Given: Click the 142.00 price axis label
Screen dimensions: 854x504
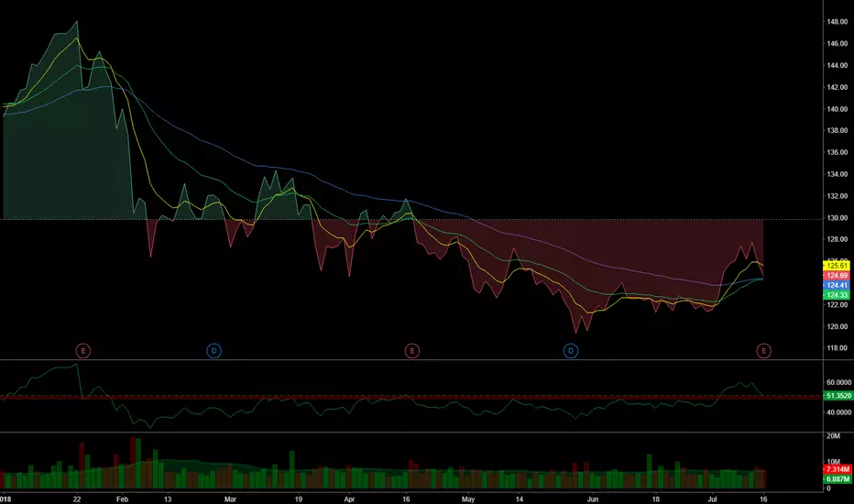Looking at the screenshot, I should point(838,87).
